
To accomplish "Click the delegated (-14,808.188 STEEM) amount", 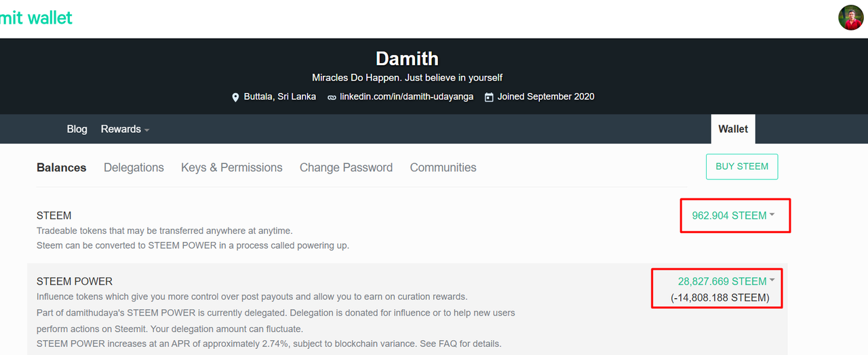I will 720,297.
